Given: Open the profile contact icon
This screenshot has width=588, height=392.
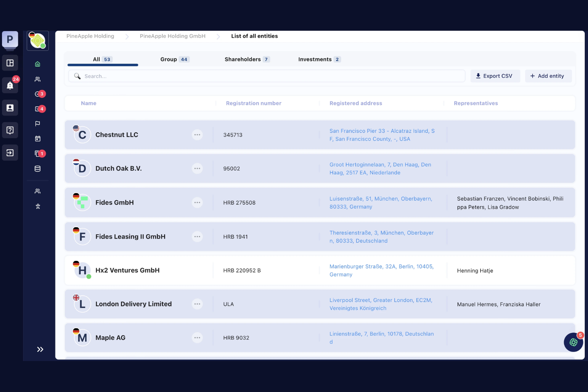Looking at the screenshot, I should (10, 108).
